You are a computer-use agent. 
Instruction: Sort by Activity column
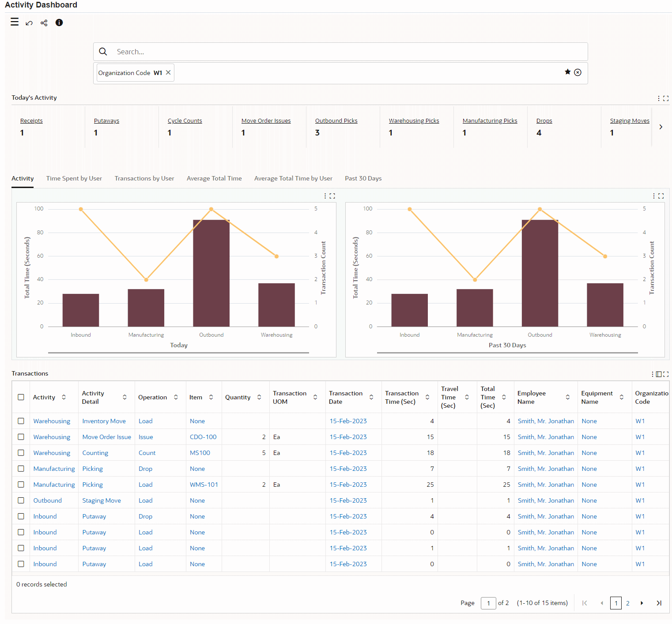click(x=64, y=397)
